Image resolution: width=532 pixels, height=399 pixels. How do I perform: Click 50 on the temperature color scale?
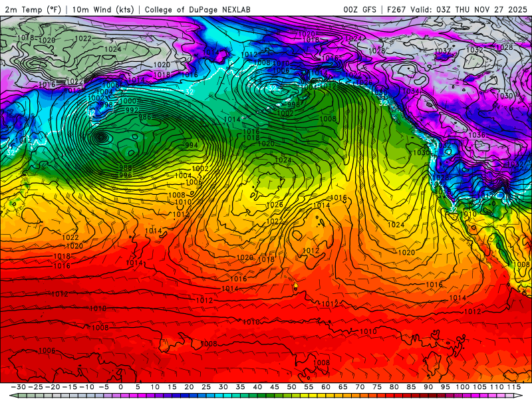(291, 387)
